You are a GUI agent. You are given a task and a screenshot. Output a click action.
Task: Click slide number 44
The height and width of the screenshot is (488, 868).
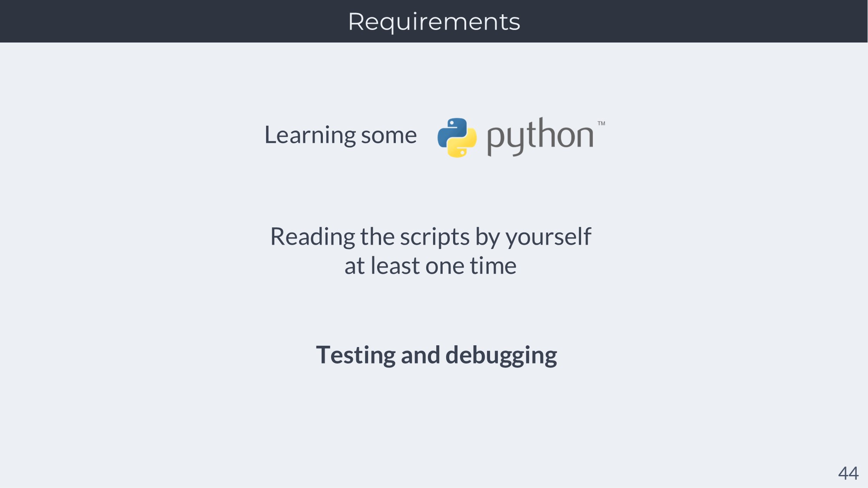click(x=848, y=473)
